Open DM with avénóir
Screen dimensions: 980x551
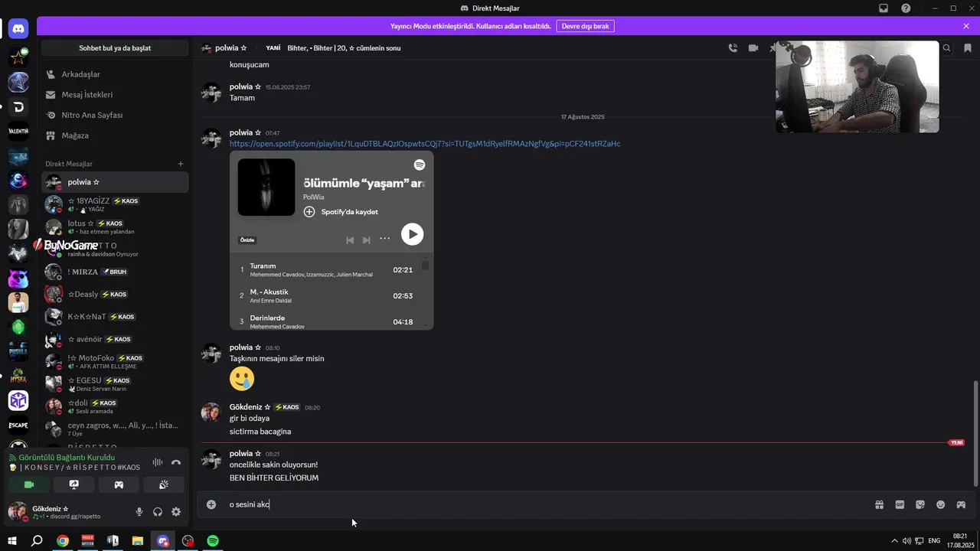pyautogui.click(x=115, y=339)
